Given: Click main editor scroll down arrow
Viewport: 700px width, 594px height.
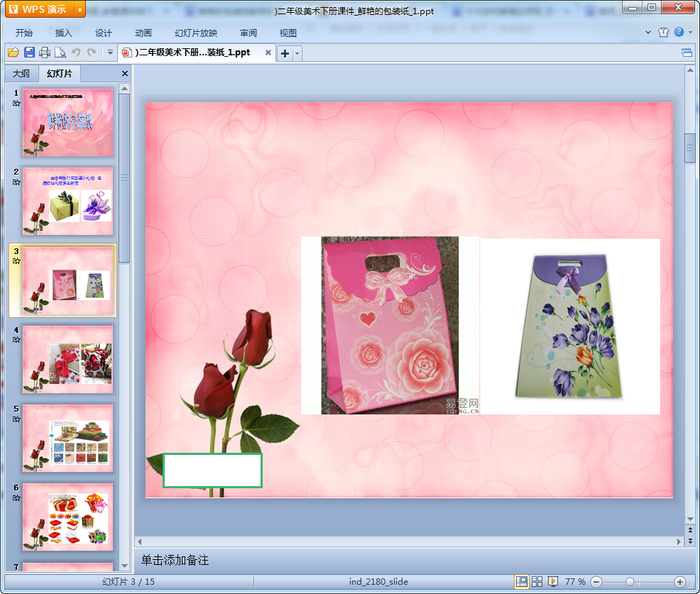Looking at the screenshot, I should 690,519.
